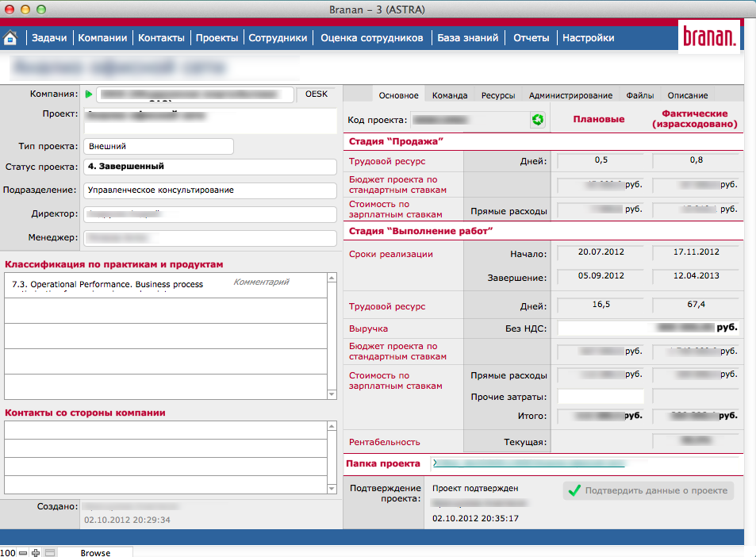The width and height of the screenshot is (756, 557).
Task: Open the Компании section
Action: [x=102, y=37]
